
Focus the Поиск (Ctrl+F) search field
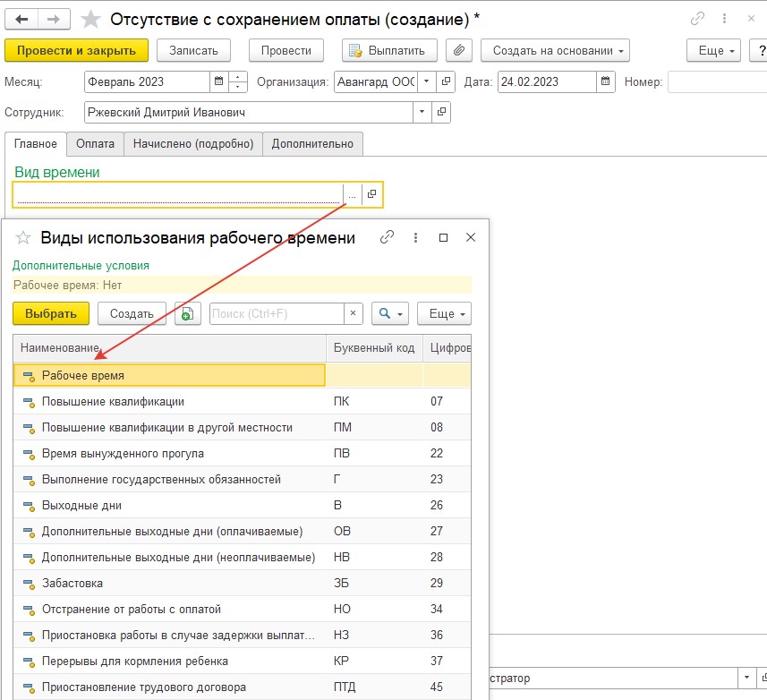[277, 313]
